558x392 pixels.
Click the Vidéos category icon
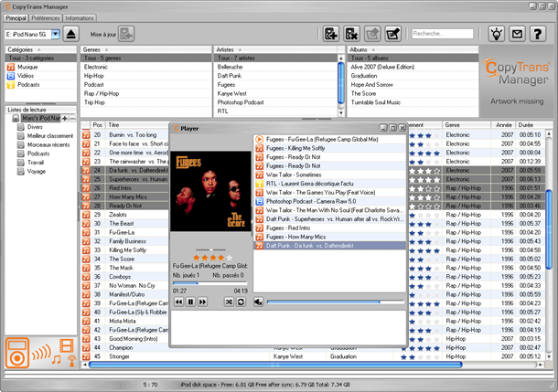11,76
